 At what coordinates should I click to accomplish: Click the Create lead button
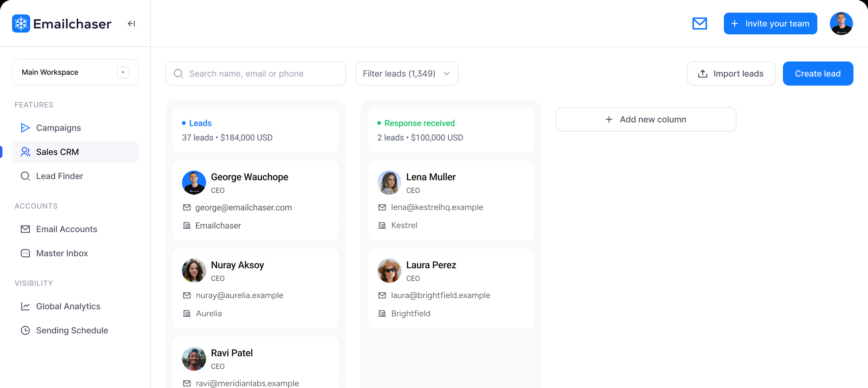click(818, 74)
